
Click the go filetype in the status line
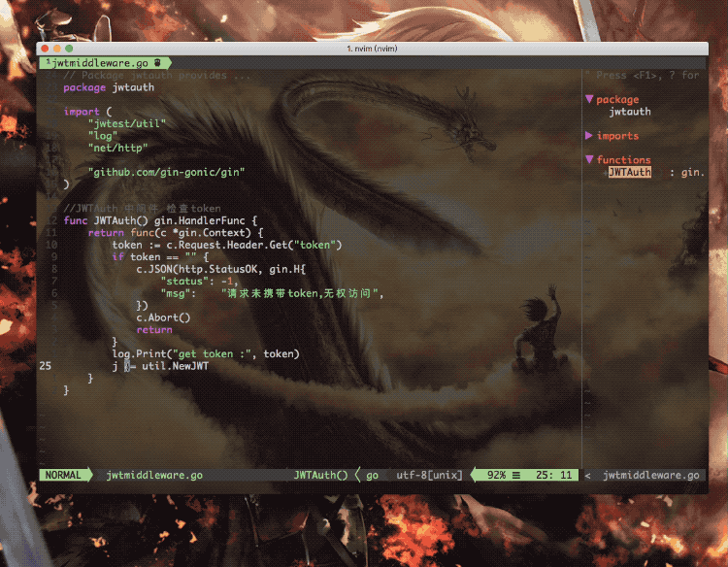[372, 476]
